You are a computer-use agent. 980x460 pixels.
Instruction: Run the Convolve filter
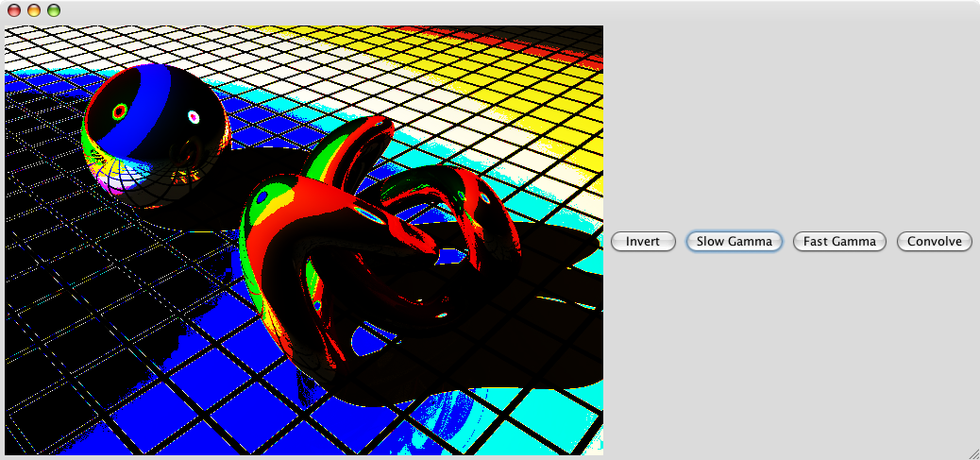934,242
